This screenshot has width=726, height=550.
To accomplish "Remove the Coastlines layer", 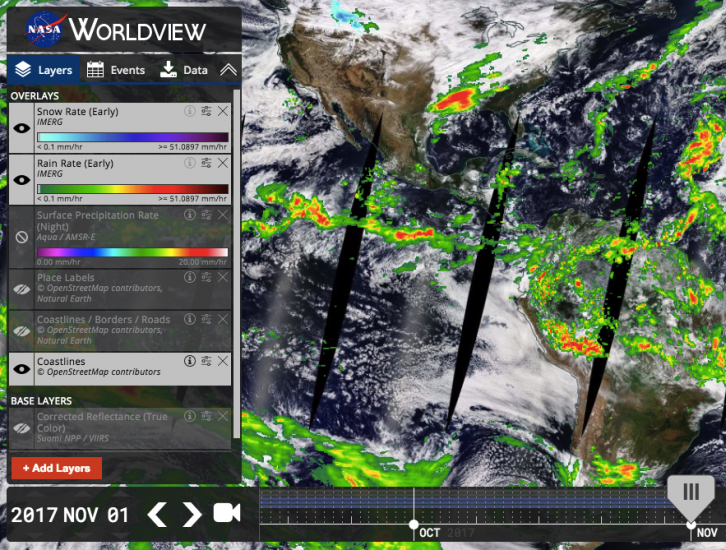I will pos(223,361).
